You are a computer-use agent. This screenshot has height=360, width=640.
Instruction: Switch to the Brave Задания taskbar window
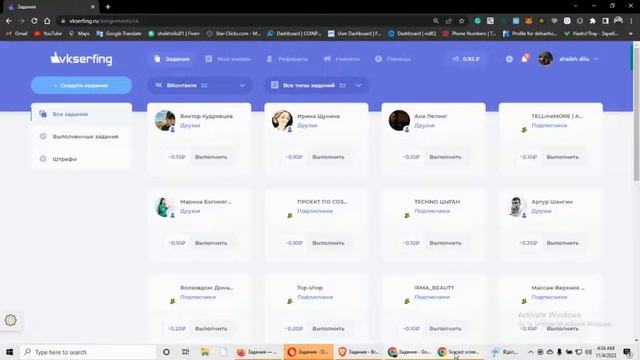[359, 352]
